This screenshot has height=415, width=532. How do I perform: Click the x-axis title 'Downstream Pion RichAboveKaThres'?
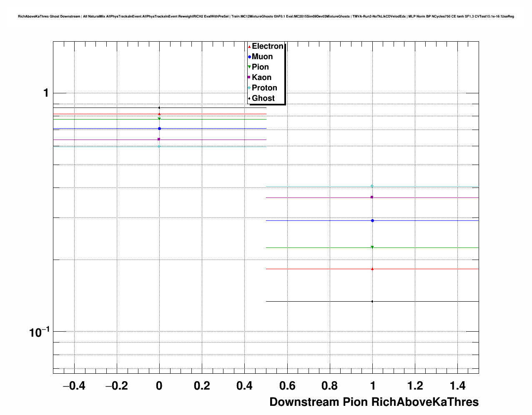[374, 402]
